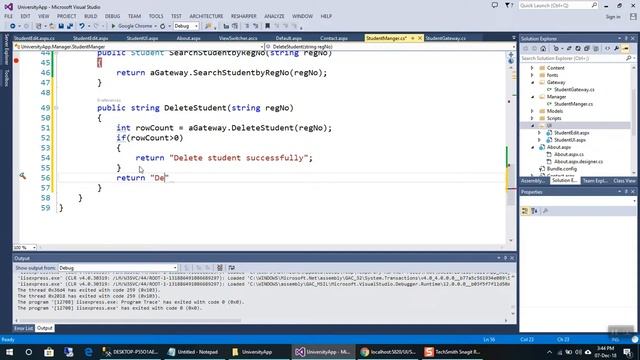Click the Refresh icon in Solution Explorer toolbar
The width and height of the screenshot is (640, 360).
point(578,49)
